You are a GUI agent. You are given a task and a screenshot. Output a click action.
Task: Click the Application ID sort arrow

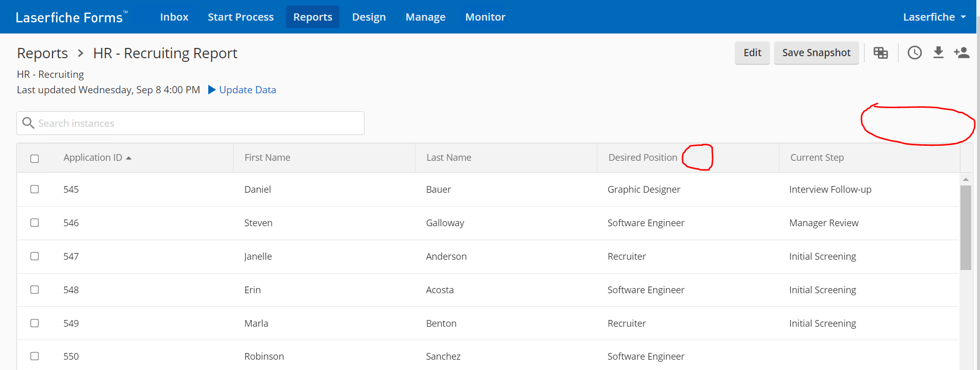(x=129, y=158)
